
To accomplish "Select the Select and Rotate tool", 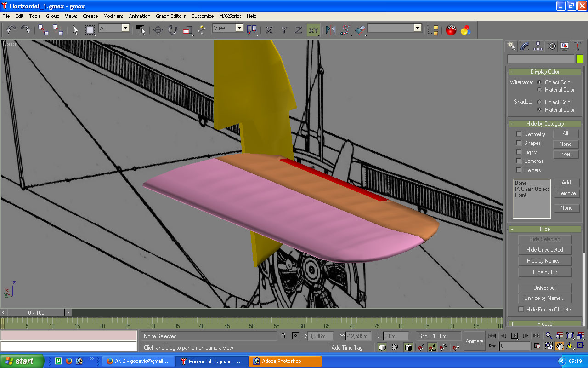I will click(172, 30).
